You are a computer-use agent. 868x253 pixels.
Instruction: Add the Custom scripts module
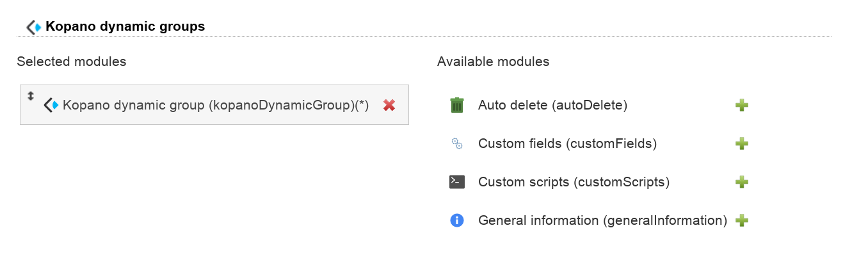coord(742,182)
